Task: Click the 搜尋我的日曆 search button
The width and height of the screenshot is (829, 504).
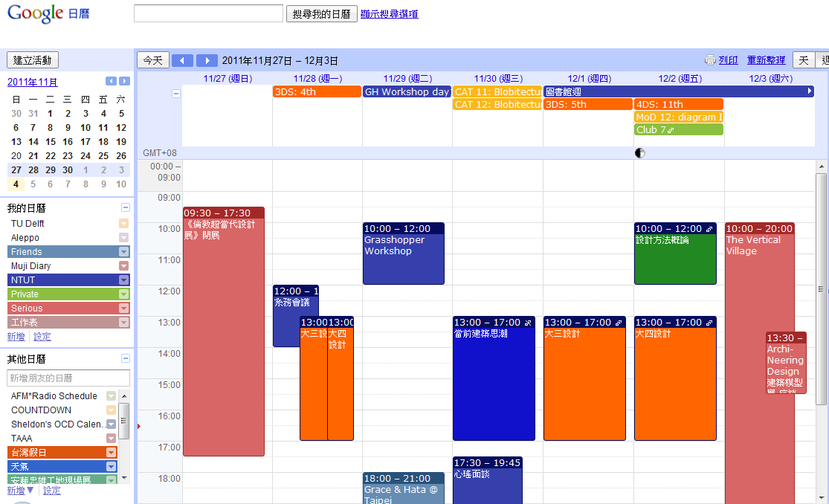Action: [x=321, y=14]
